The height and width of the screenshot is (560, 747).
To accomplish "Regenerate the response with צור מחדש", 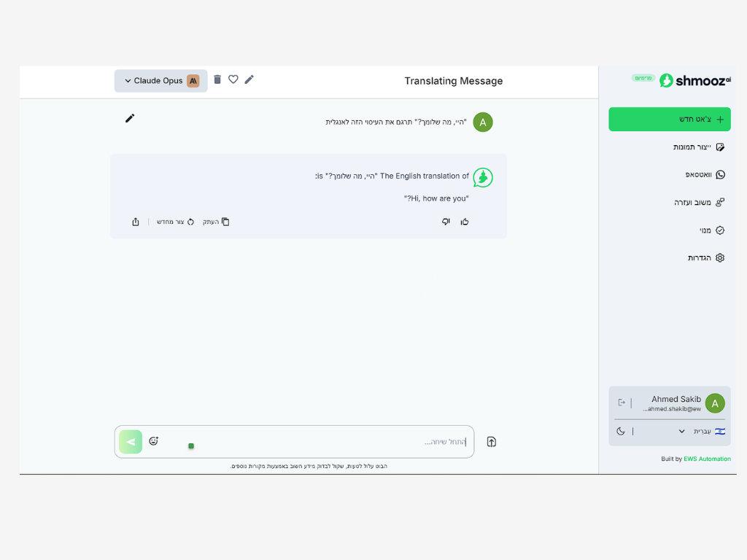I will coord(175,222).
